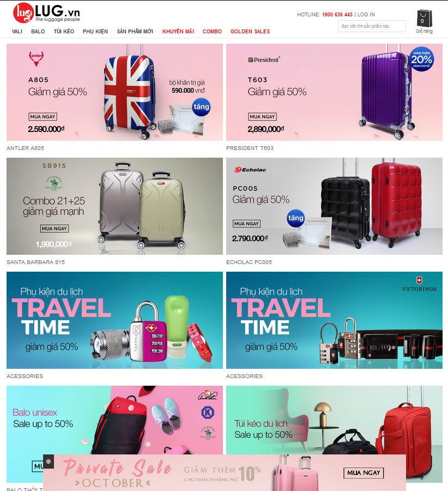Open the ECHOLAC PC005 product link
The height and width of the screenshot is (491, 448).
(x=249, y=262)
